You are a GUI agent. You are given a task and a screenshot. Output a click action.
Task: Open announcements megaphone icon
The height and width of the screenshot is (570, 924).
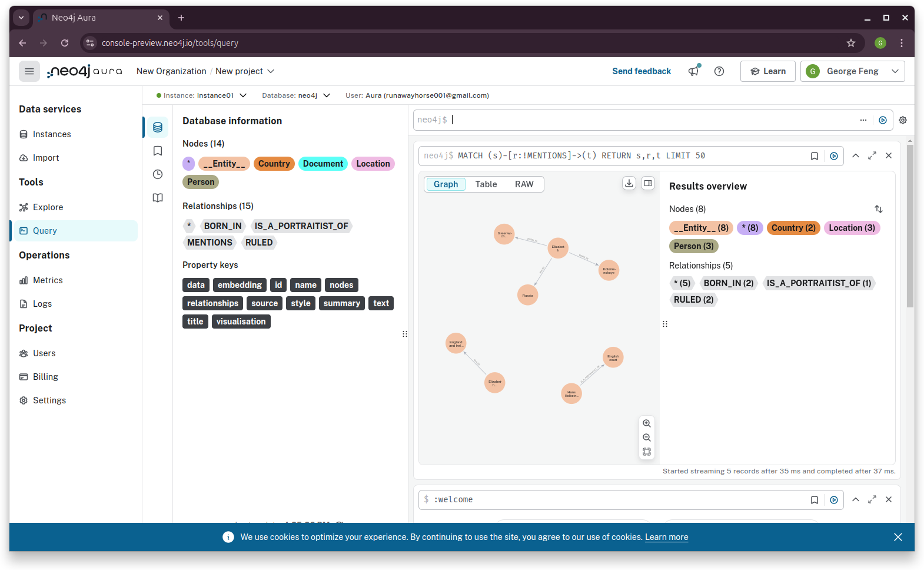(694, 71)
